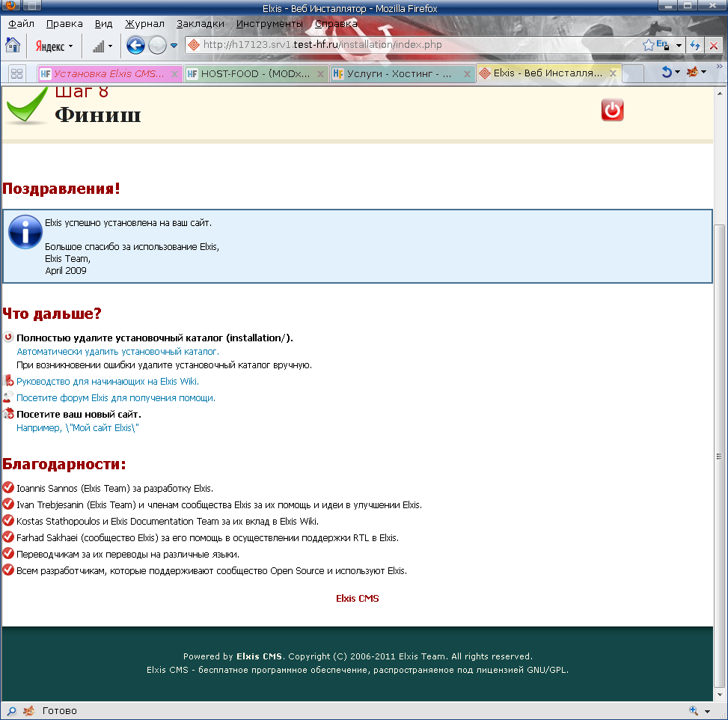Image resolution: width=728 pixels, height=720 pixels.
Task: Click the undo closed tab arrow icon
Action: point(666,72)
